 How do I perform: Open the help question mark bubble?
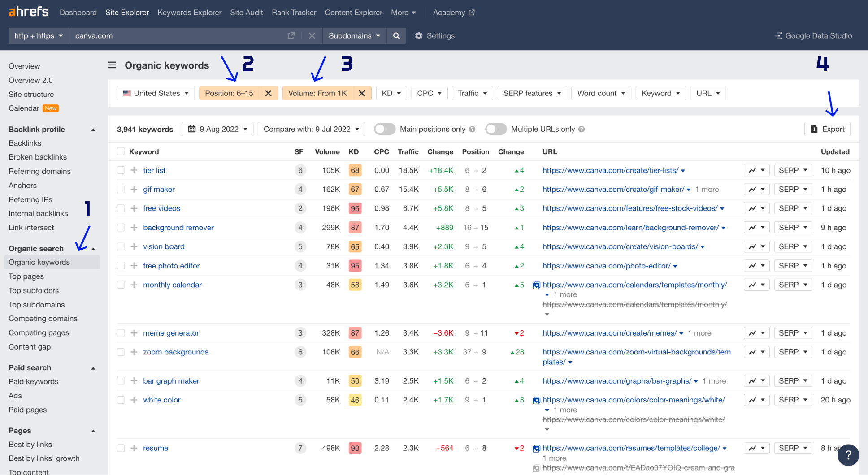[848, 455]
